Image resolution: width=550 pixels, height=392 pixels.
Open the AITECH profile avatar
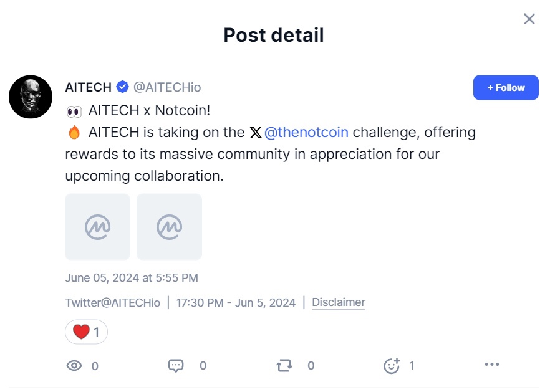[x=31, y=97]
